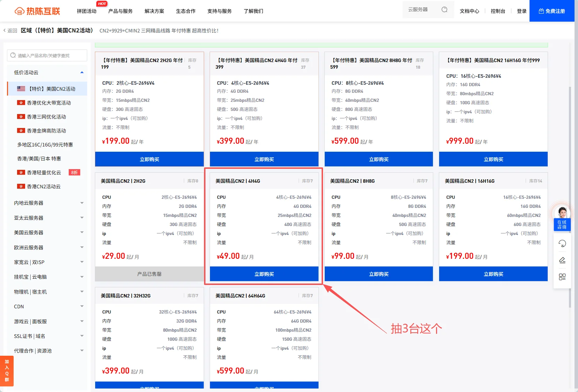Image resolution: width=578 pixels, height=392 pixels.
Task: Open 了解我们 menu
Action: tap(253, 11)
